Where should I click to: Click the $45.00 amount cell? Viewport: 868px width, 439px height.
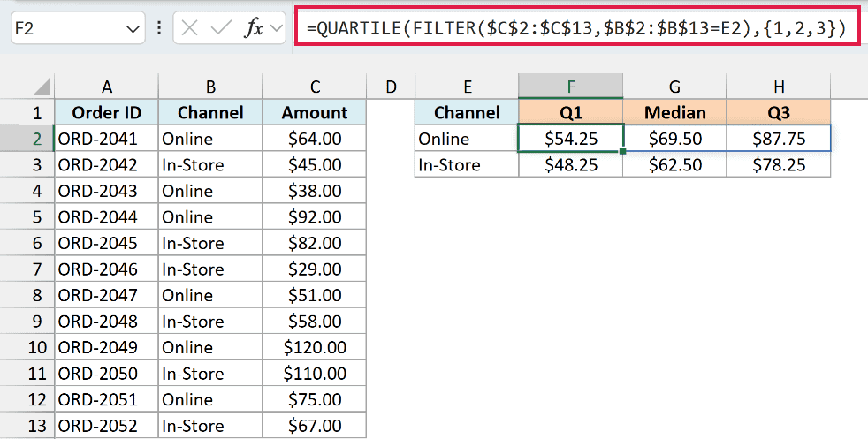(315, 165)
